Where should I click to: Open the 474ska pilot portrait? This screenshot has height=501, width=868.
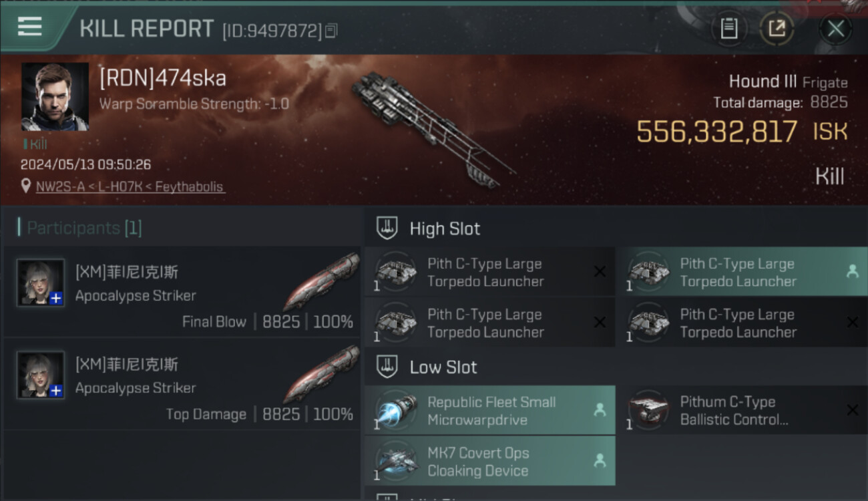[55, 97]
